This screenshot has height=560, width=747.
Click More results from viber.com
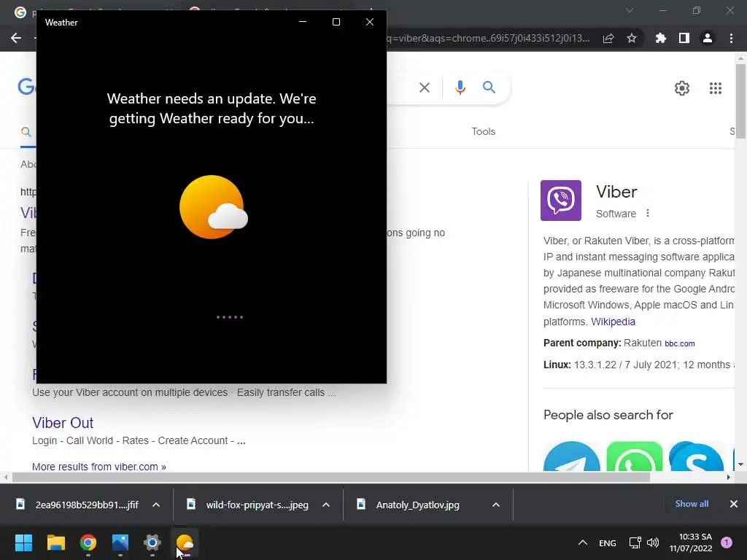[99, 467]
